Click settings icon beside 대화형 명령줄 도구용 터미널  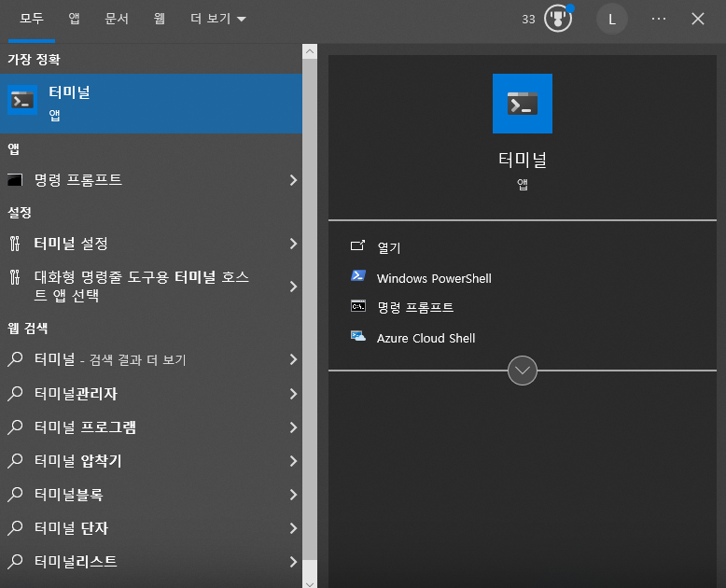point(15,277)
